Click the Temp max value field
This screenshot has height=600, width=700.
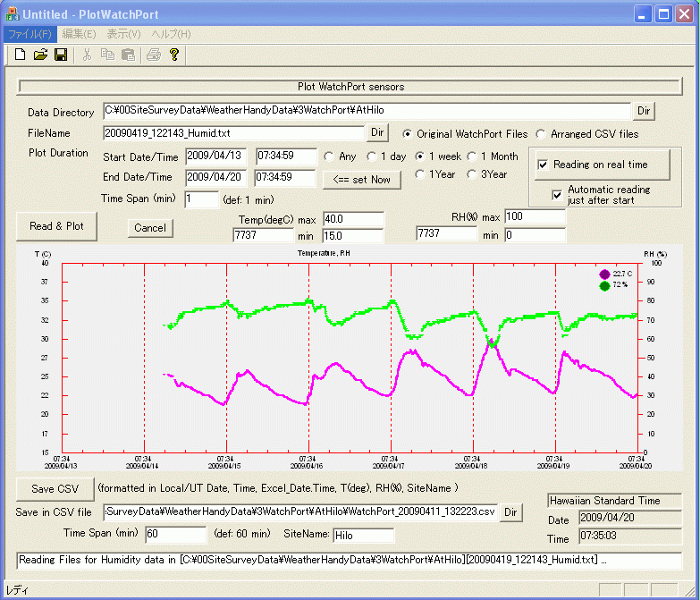pos(352,219)
